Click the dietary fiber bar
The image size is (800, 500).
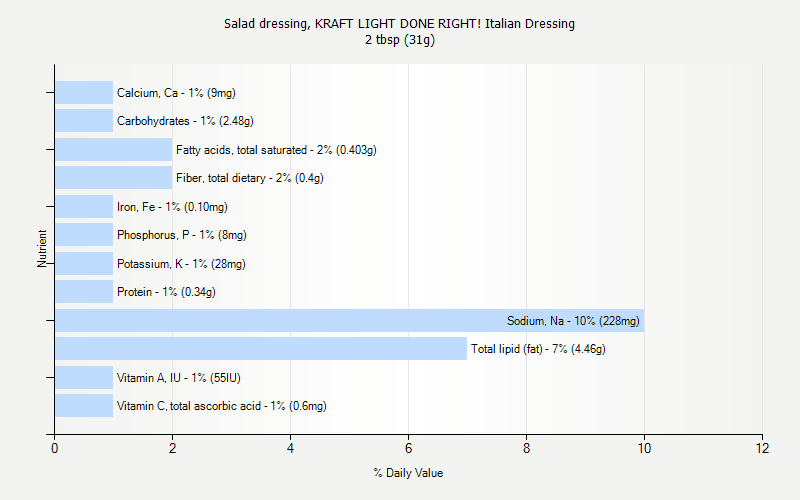click(114, 178)
